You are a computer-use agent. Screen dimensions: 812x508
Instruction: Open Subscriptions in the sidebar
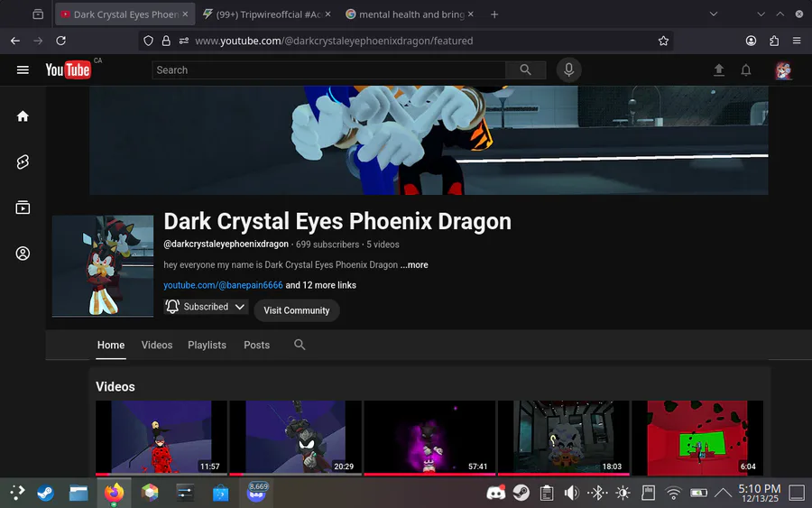click(23, 208)
